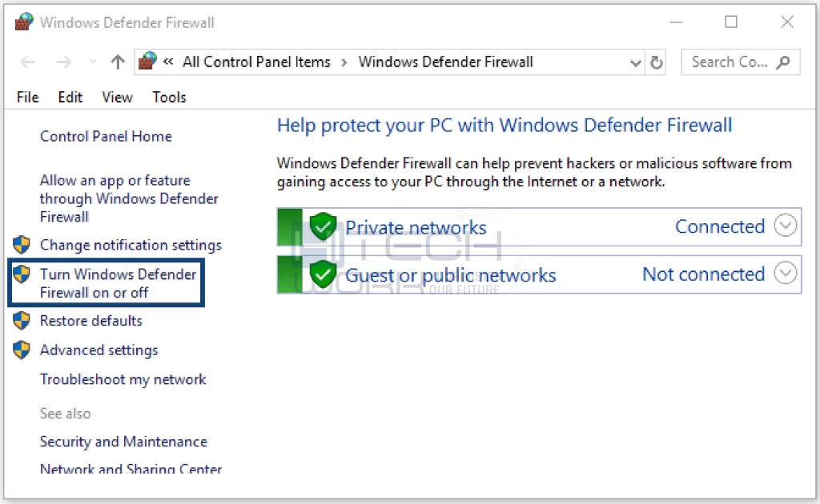Click the double chevron breadcrumb overflow

pyautogui.click(x=168, y=62)
